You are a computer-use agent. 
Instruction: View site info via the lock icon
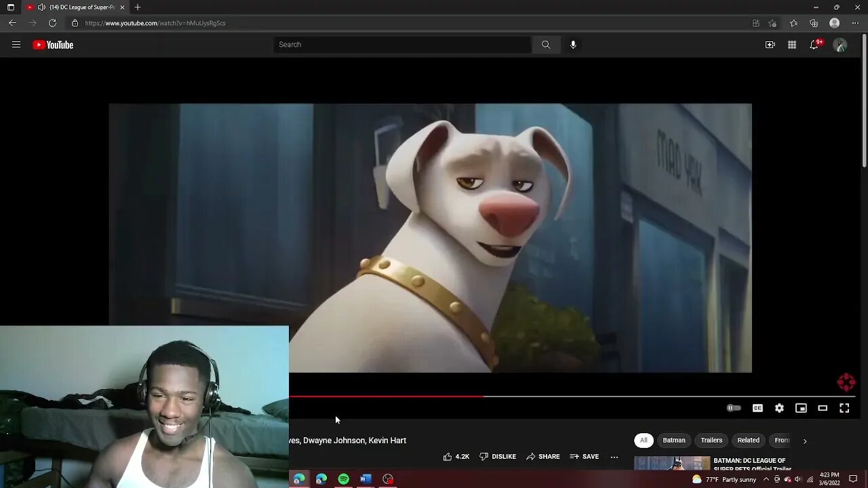(75, 23)
